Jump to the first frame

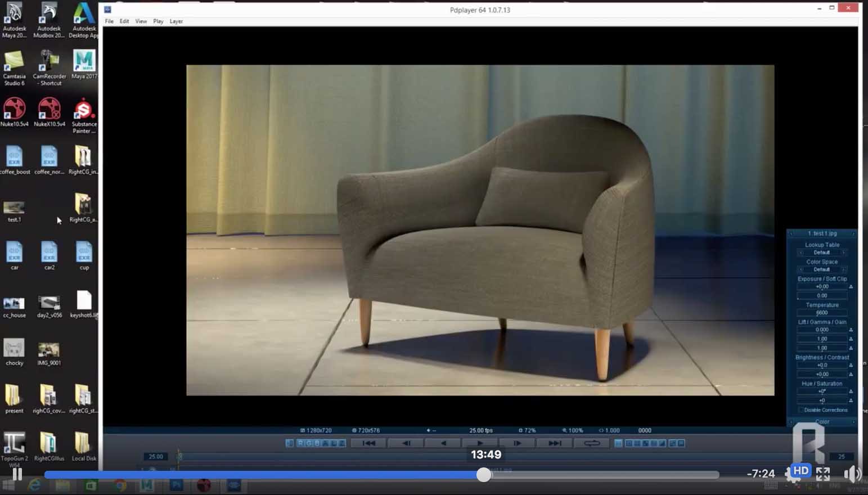[x=369, y=443]
